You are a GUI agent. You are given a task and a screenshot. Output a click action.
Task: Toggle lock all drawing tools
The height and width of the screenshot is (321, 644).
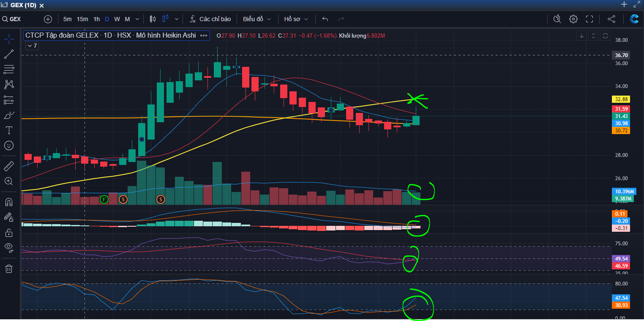[9, 232]
